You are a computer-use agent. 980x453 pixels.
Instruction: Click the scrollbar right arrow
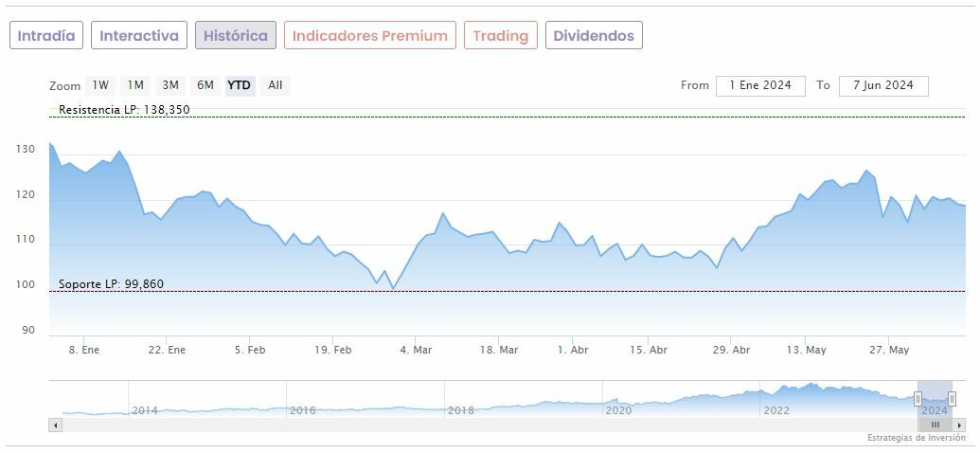coord(958,425)
